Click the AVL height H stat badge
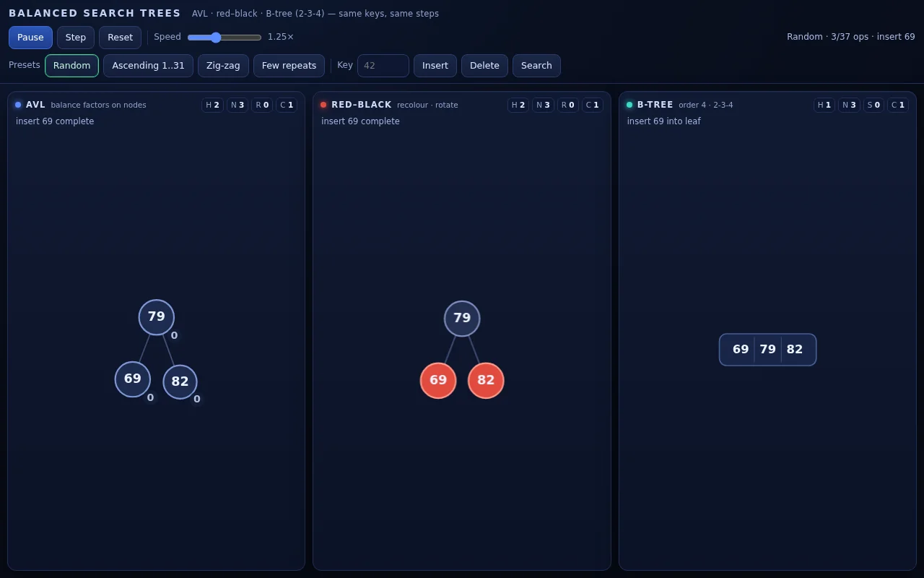This screenshot has width=924, height=578. click(x=212, y=105)
